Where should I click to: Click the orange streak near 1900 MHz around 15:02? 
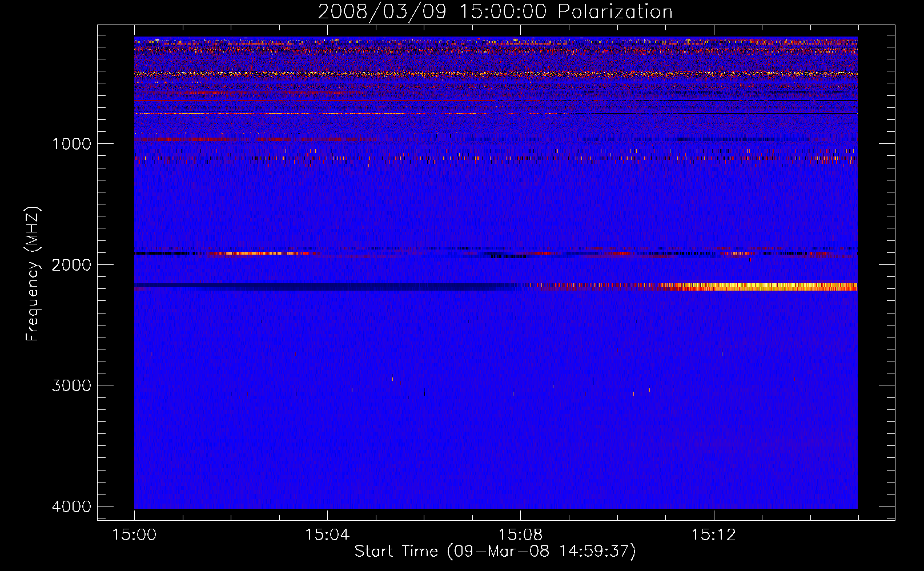260,253
